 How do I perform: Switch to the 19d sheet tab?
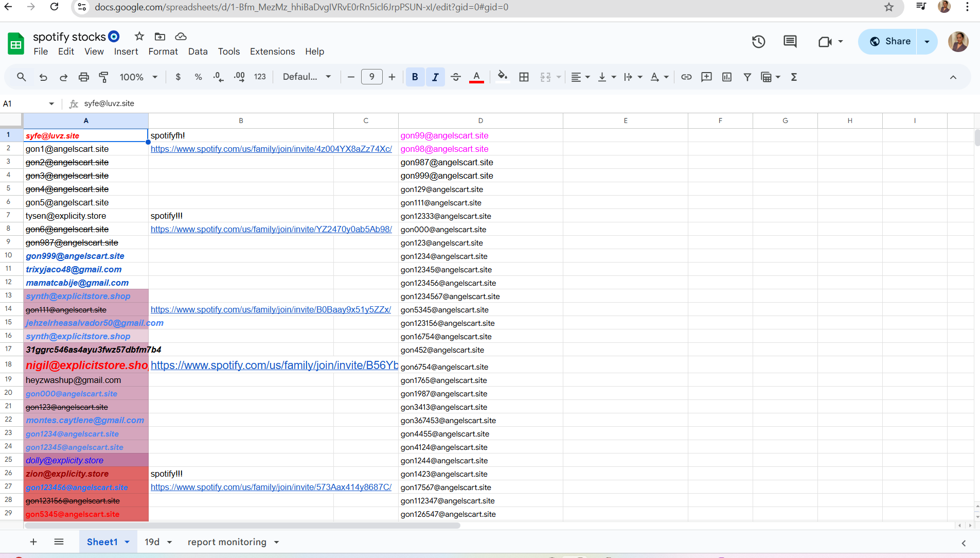tap(157, 542)
